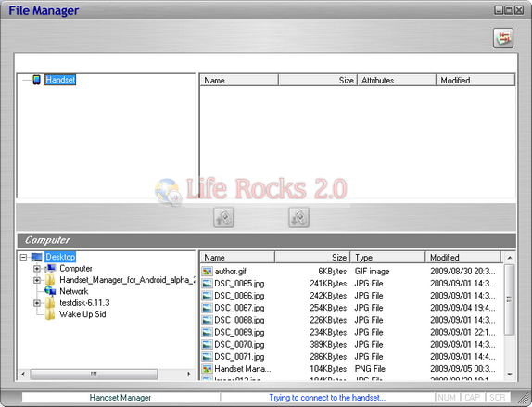Click the GIF image type cell
The width and height of the screenshot is (532, 407).
[x=372, y=272]
